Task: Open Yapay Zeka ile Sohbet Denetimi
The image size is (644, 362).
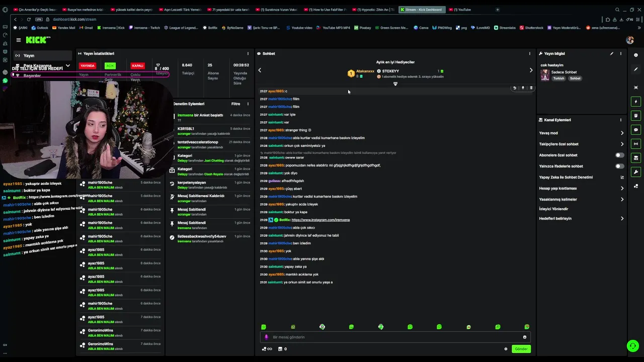Action: point(581,177)
